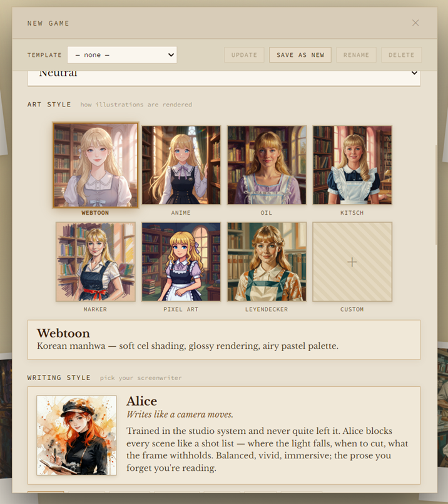Click the 'Writes like a camera moves.' tagline

[x=180, y=414]
